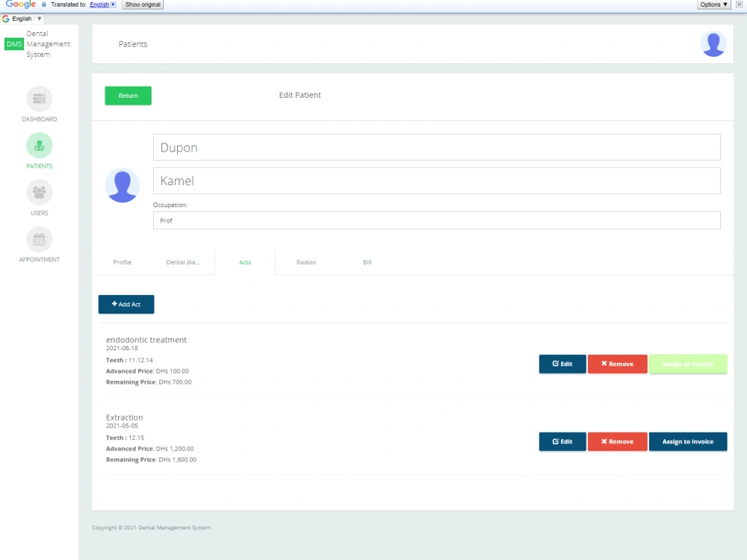Edit the endodontic treatment act
The height and width of the screenshot is (560, 747).
562,364
